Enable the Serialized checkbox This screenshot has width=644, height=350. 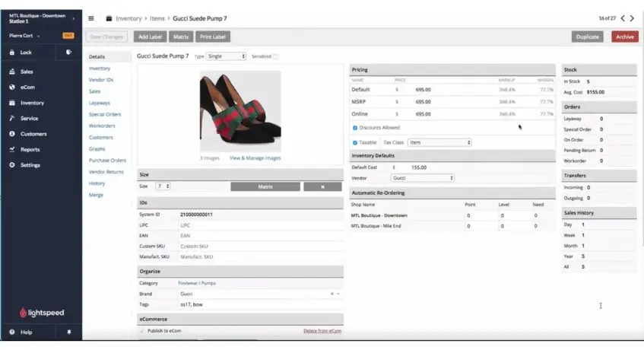(275, 56)
